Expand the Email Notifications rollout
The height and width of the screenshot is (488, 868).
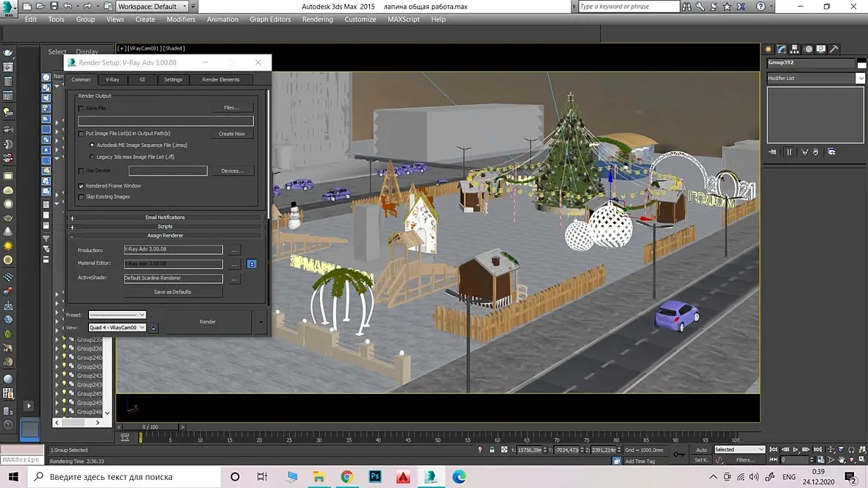click(166, 218)
